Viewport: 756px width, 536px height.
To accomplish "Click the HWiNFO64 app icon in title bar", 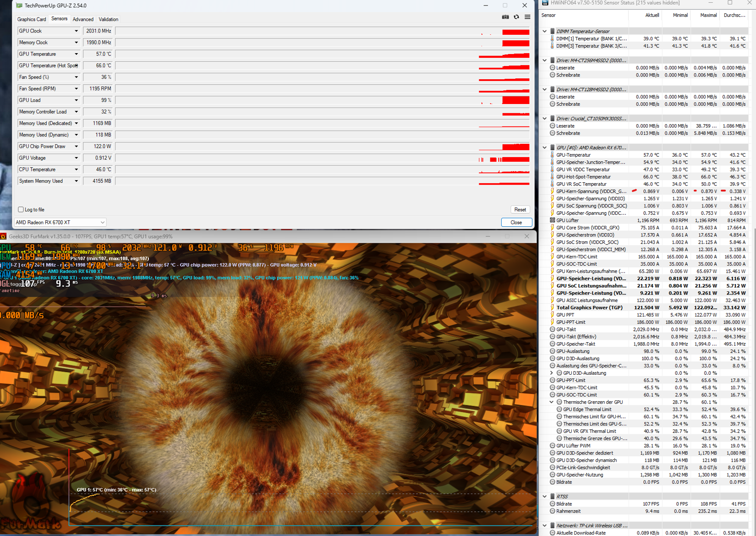I will 545,3.
